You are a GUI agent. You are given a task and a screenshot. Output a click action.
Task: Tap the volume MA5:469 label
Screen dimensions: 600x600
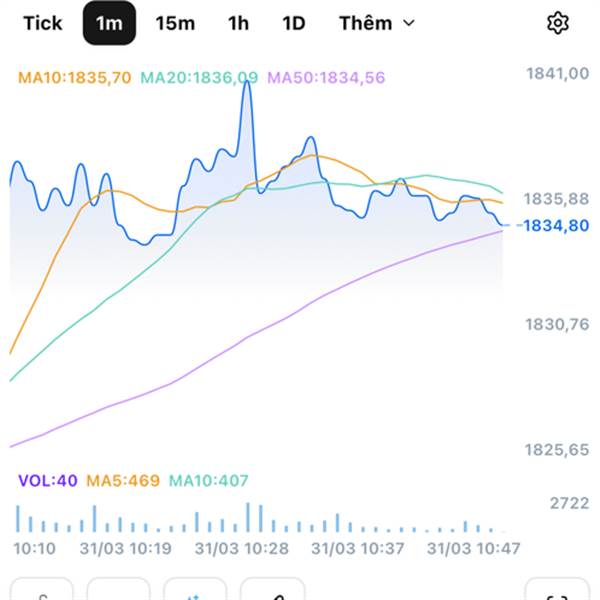tap(123, 481)
